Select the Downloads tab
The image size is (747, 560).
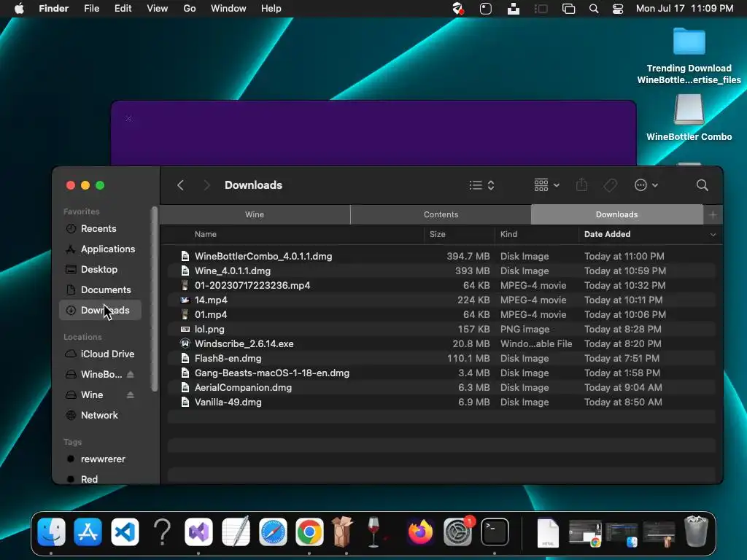point(617,215)
